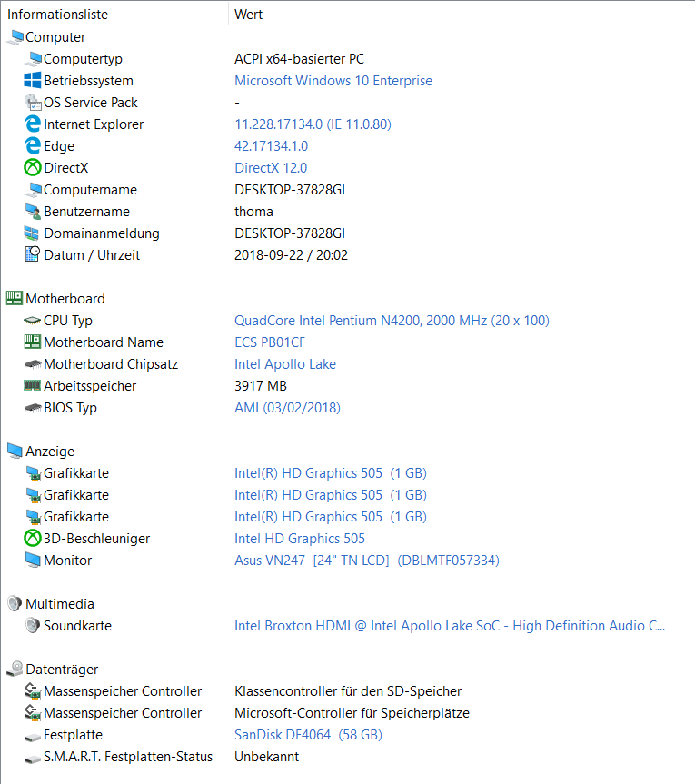Screen dimensions: 695x784
Task: Open the Intel Apollo Lake chipset link
Action: pyautogui.click(x=285, y=364)
